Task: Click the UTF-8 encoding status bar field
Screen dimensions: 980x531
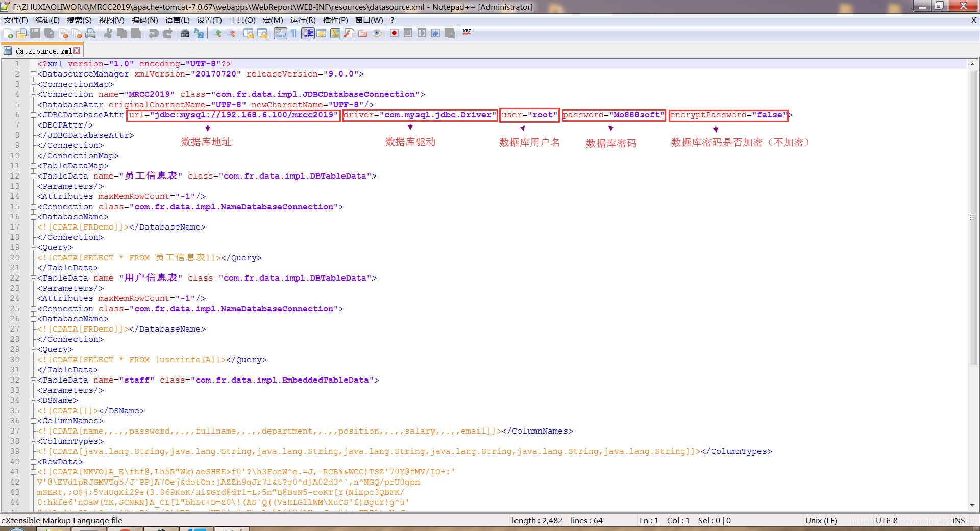Action: 887,521
